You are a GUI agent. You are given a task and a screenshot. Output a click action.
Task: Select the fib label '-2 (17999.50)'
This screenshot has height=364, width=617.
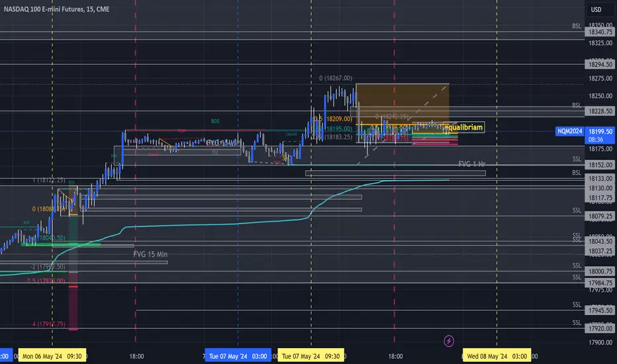[48, 267]
